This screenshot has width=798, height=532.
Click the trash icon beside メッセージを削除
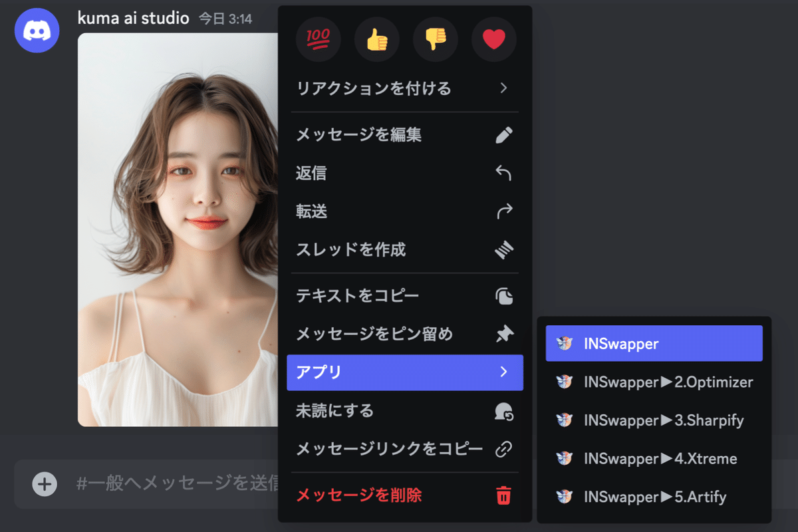503,495
